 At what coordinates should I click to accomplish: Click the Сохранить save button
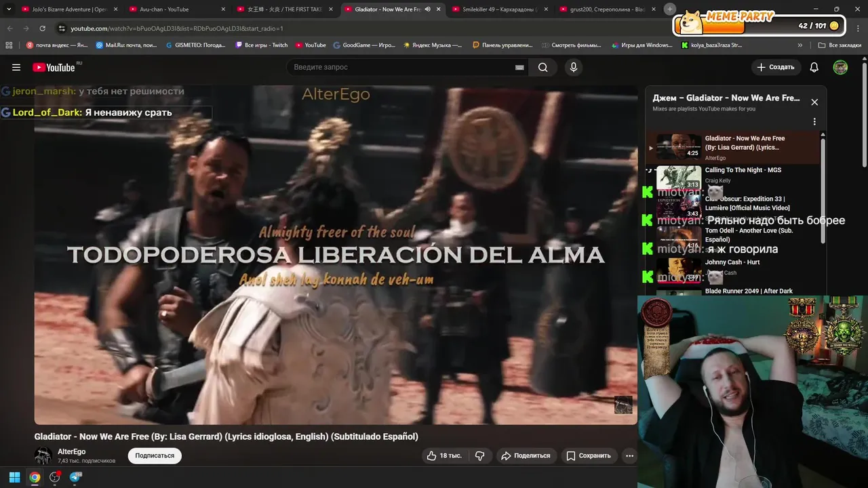click(x=589, y=455)
